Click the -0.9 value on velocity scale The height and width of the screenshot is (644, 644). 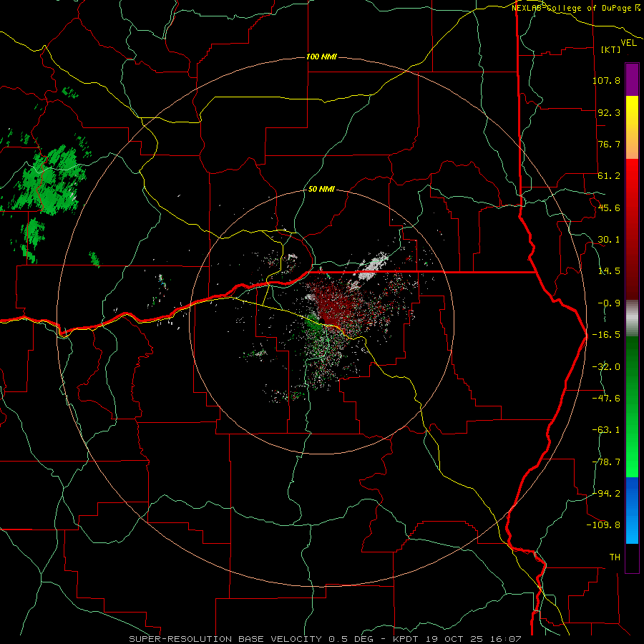(x=609, y=303)
